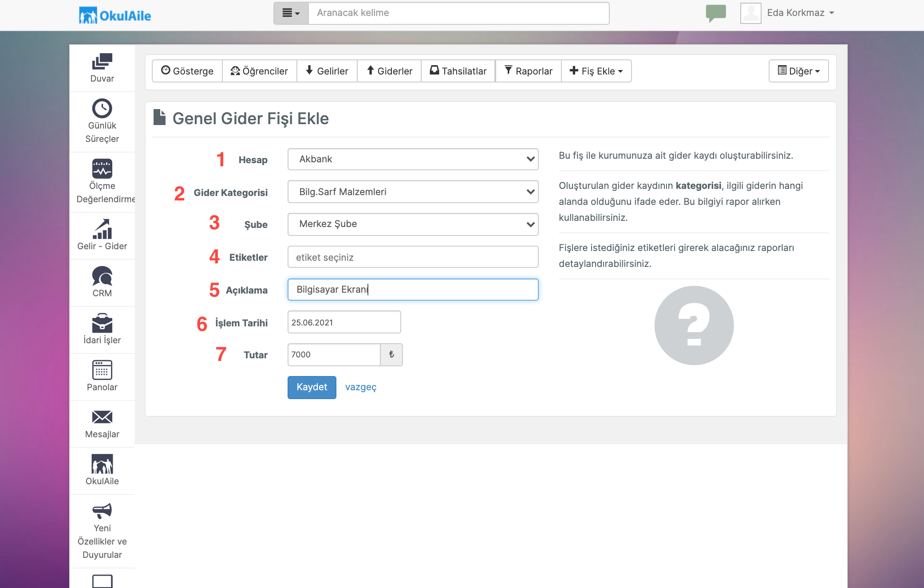Click the document icon beside page title
The width and height of the screenshot is (924, 588).
pyautogui.click(x=159, y=118)
